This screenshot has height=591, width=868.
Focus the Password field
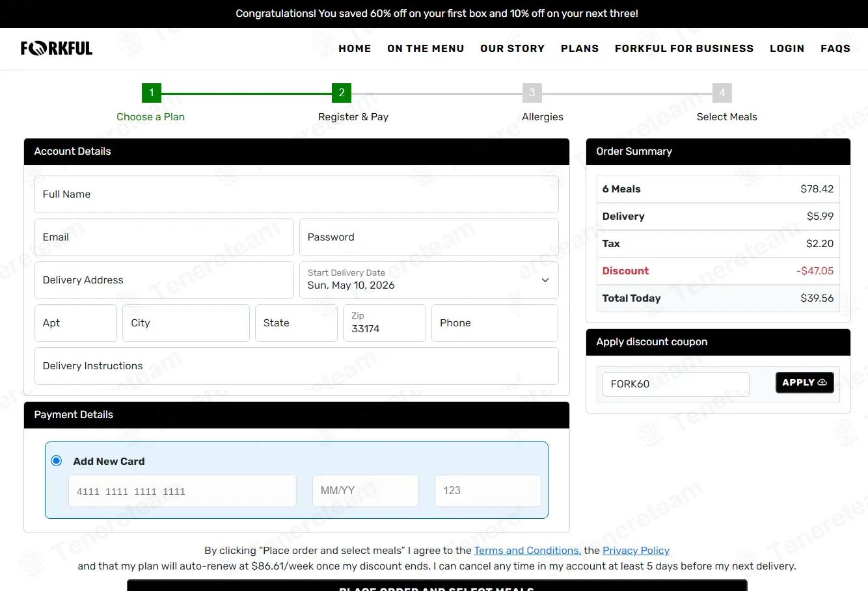click(429, 237)
